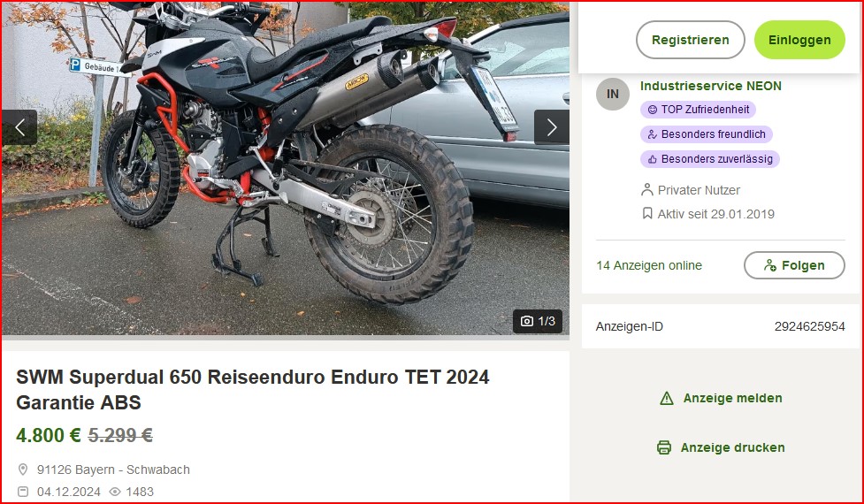This screenshot has height=504, width=864.
Task: Advance to next photo with right arrow
Action: click(552, 127)
